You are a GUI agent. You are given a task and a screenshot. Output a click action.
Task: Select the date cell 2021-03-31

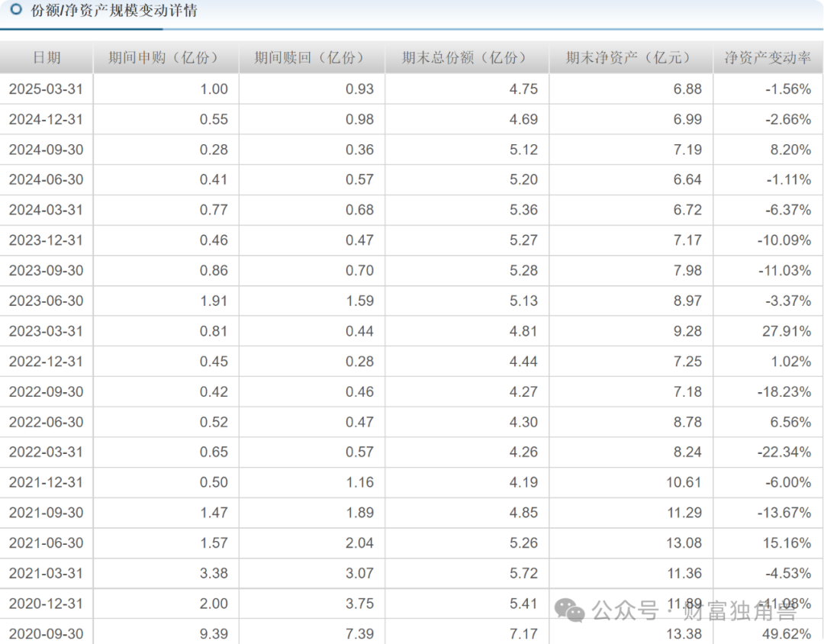[x=47, y=573]
